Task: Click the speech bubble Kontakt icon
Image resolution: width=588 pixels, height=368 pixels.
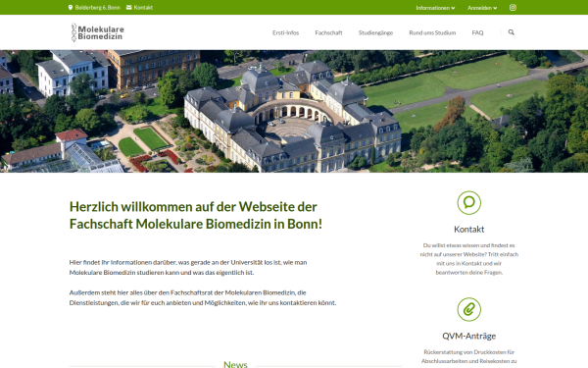Action: point(468,203)
